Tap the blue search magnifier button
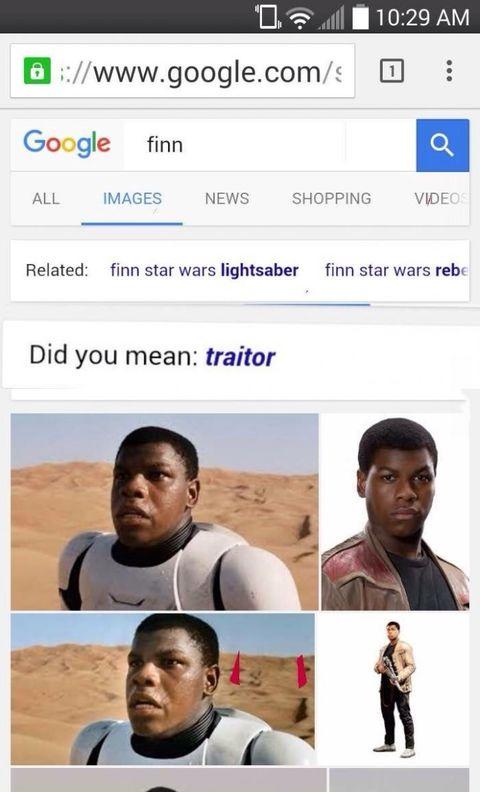Viewport: 480px width, 792px height. [x=443, y=145]
